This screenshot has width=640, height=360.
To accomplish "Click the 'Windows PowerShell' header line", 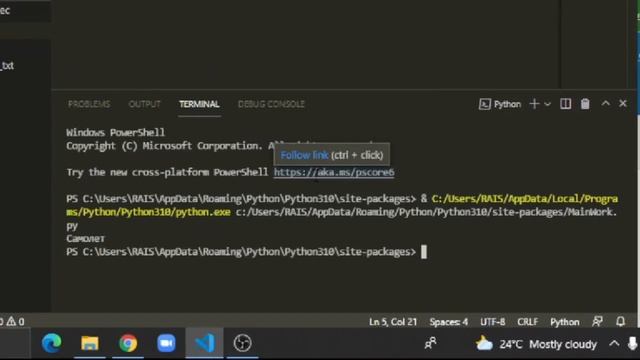I will (116, 132).
